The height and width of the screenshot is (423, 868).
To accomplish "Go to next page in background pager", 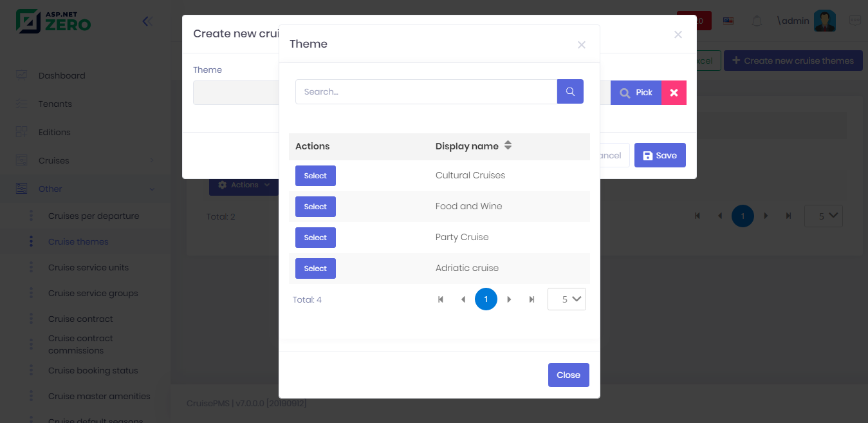I will (x=766, y=216).
